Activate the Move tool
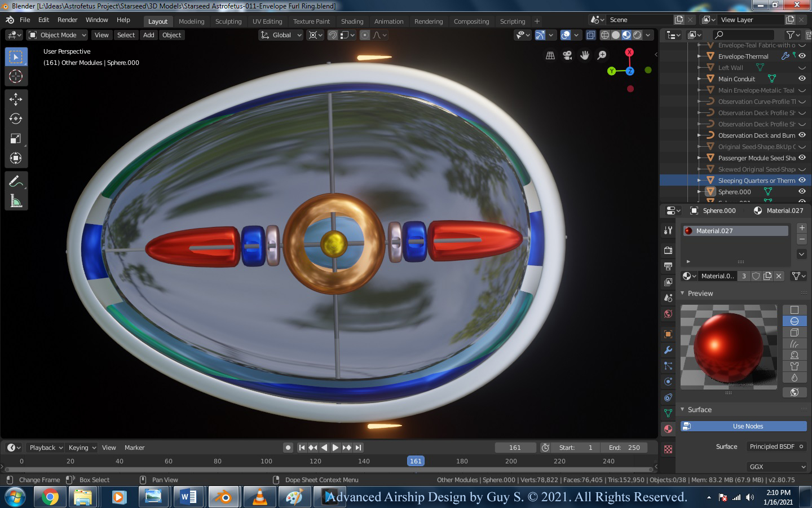 click(x=16, y=99)
